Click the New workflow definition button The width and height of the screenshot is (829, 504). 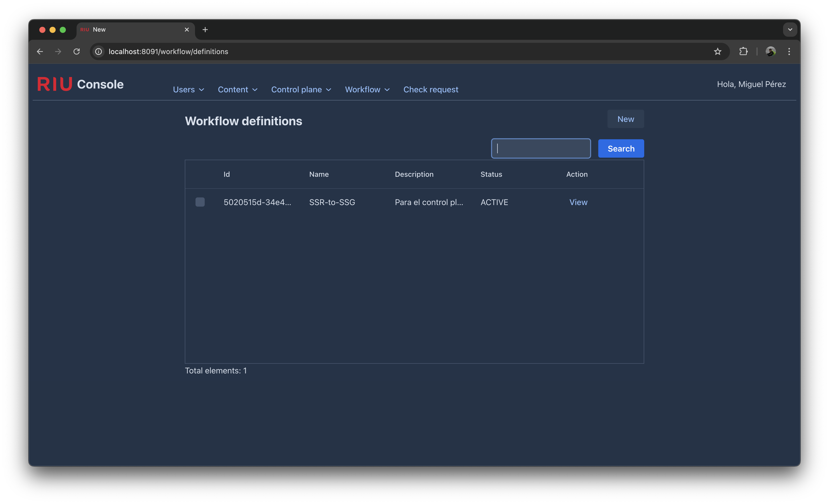click(x=625, y=119)
